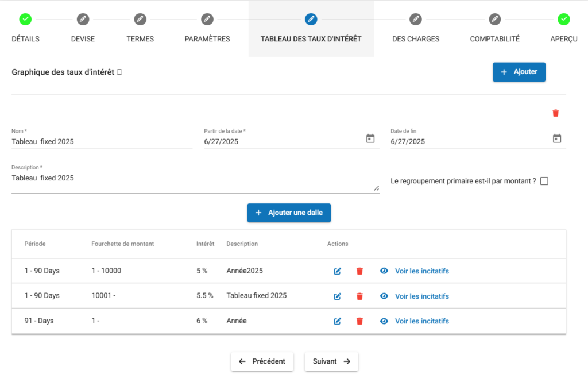Click red trash icon above date fields

pos(555,113)
